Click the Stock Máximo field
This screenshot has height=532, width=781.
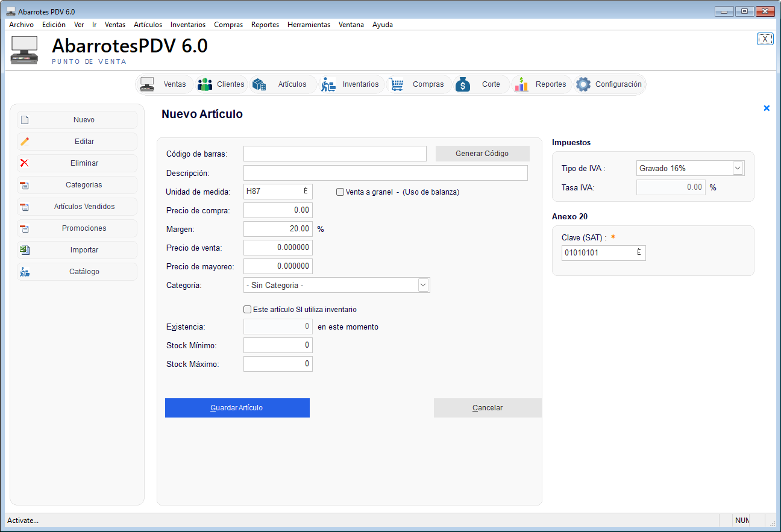pos(278,364)
